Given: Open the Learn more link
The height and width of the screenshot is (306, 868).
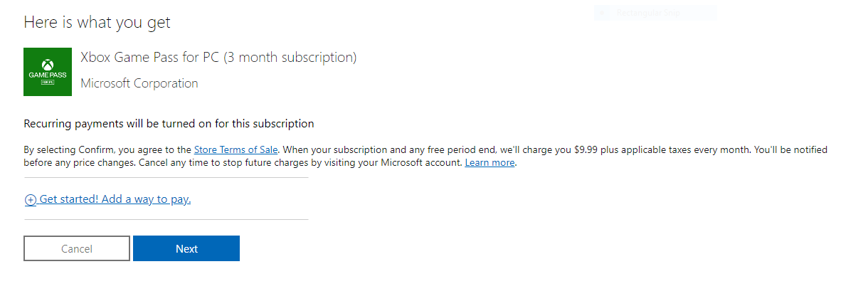Looking at the screenshot, I should 489,163.
